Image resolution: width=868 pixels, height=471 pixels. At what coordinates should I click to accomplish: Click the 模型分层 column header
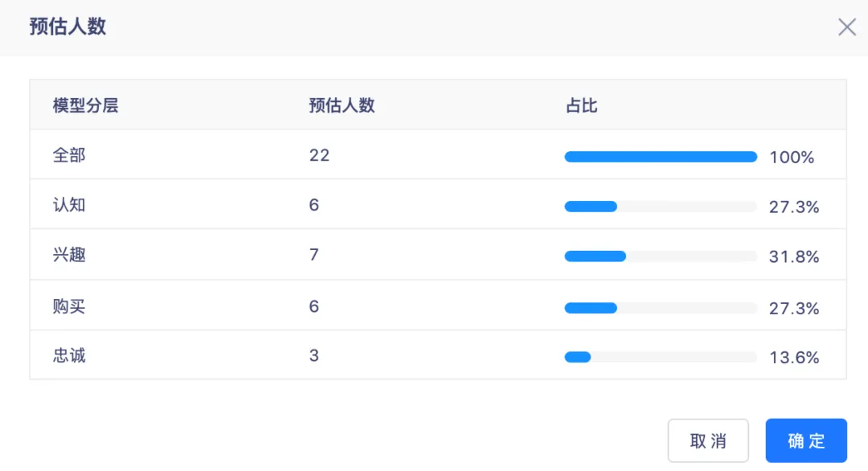pos(86,105)
